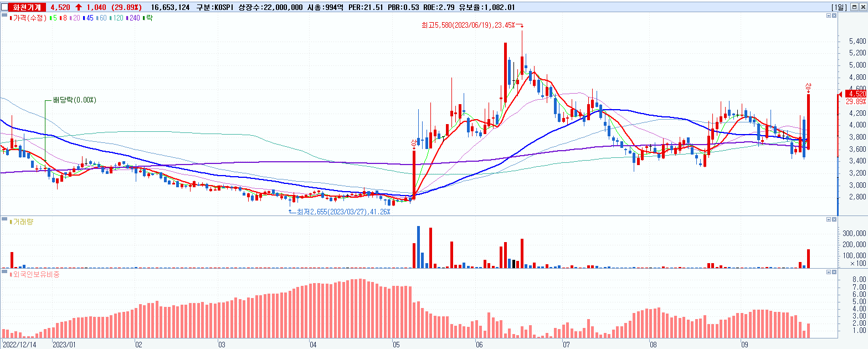
Task: Select the 120-day moving average legend
Action: [116, 18]
